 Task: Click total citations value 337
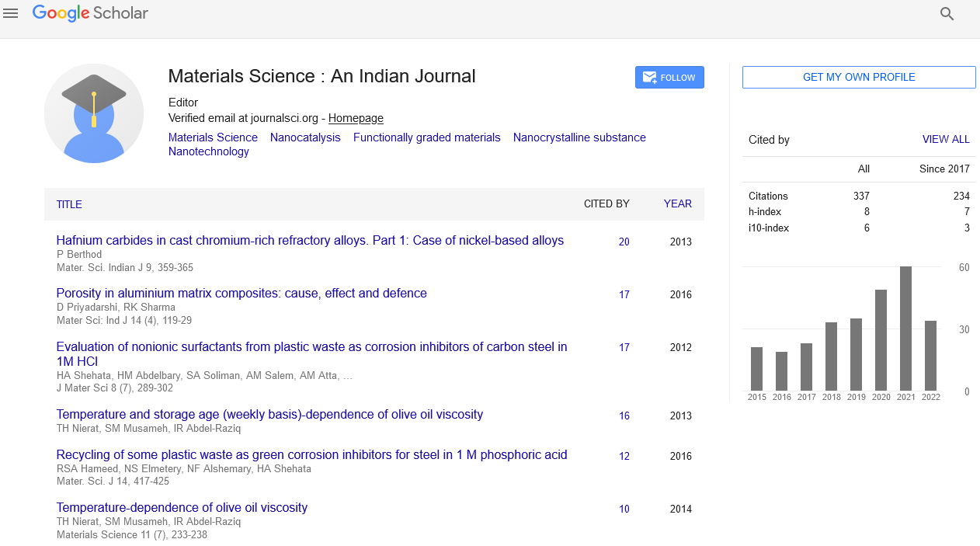point(860,196)
